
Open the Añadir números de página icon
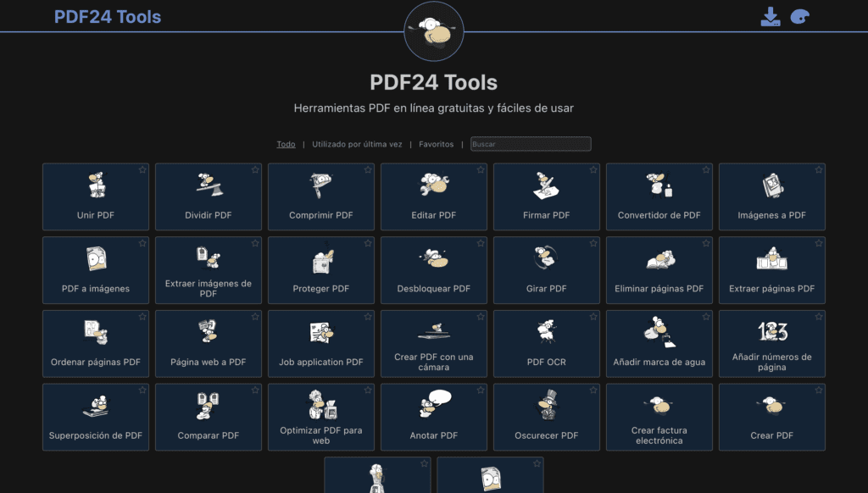point(772,331)
